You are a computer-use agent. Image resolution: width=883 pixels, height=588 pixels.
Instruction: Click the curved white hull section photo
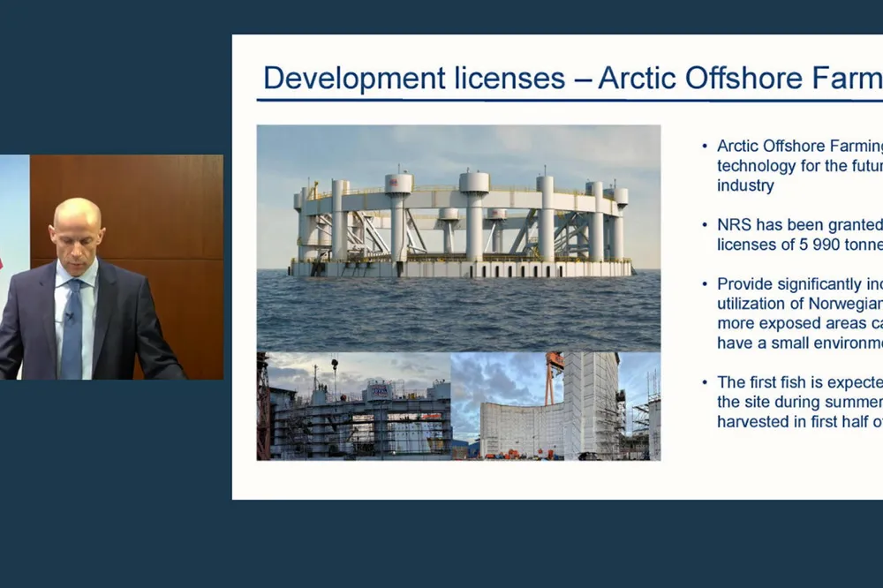[555, 407]
